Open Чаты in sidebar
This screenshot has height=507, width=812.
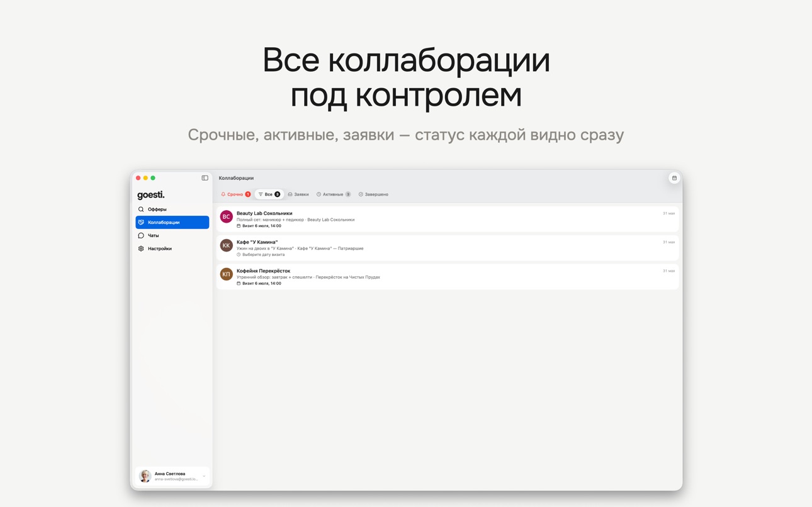172,236
